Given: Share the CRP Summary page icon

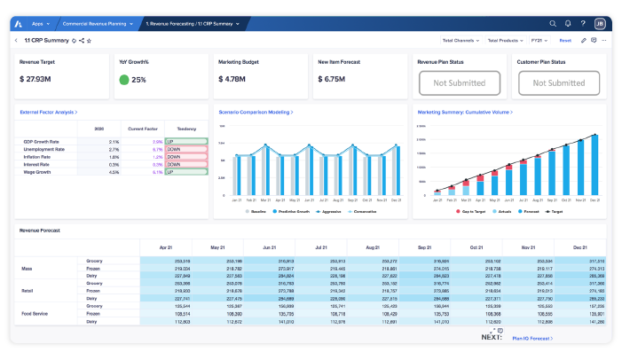Looking at the screenshot, I should (81, 40).
